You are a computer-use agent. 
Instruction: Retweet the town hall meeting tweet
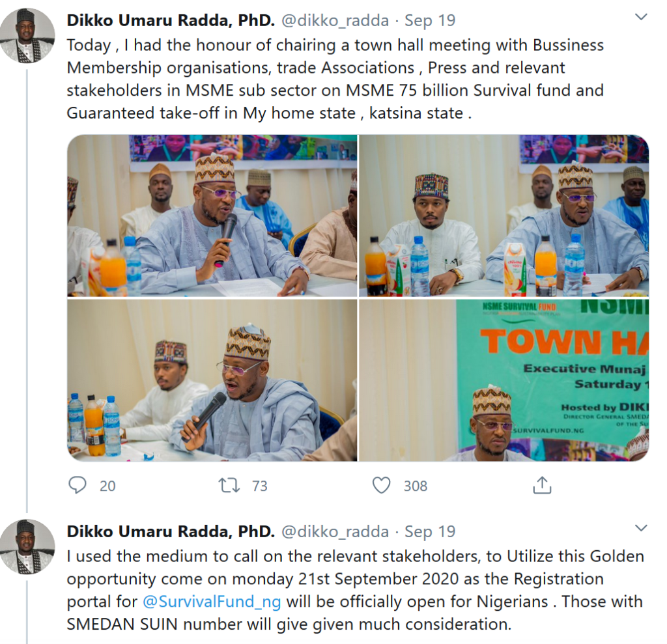[229, 485]
